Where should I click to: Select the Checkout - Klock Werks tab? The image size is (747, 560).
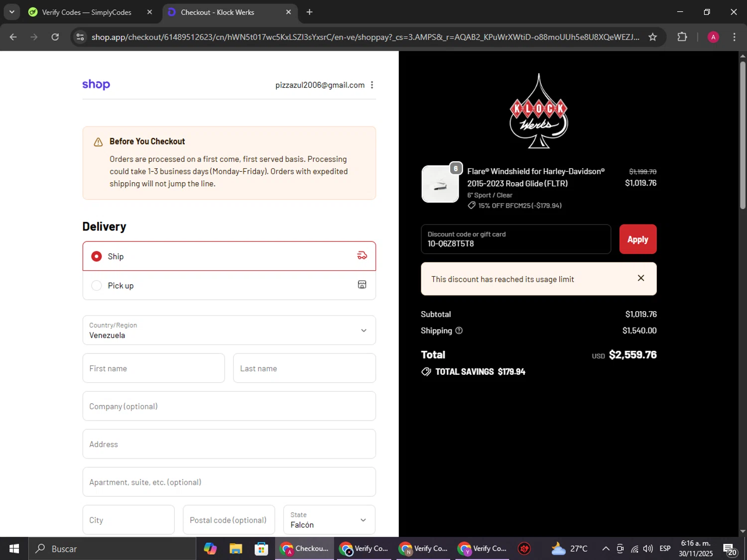pyautogui.click(x=230, y=12)
